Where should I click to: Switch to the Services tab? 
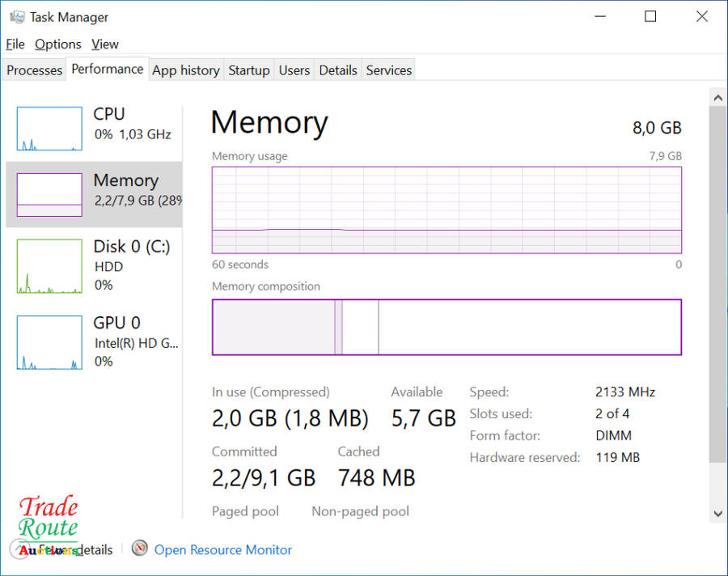coord(389,70)
